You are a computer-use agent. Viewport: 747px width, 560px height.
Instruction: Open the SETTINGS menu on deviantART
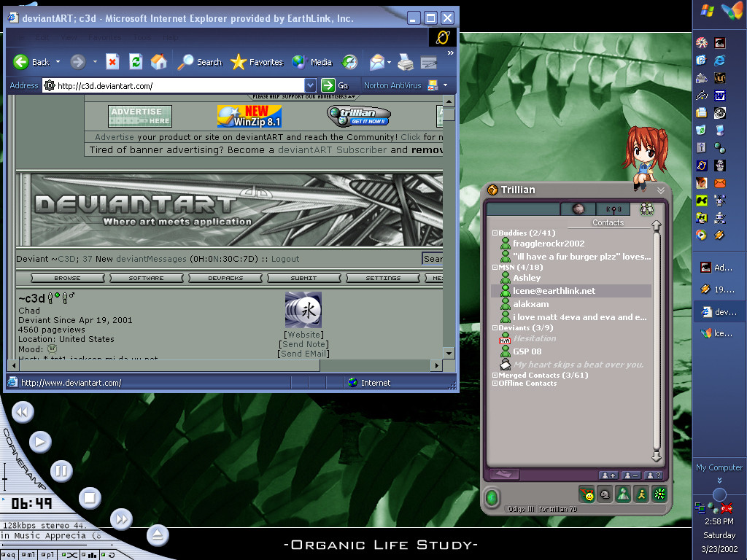[x=383, y=278]
